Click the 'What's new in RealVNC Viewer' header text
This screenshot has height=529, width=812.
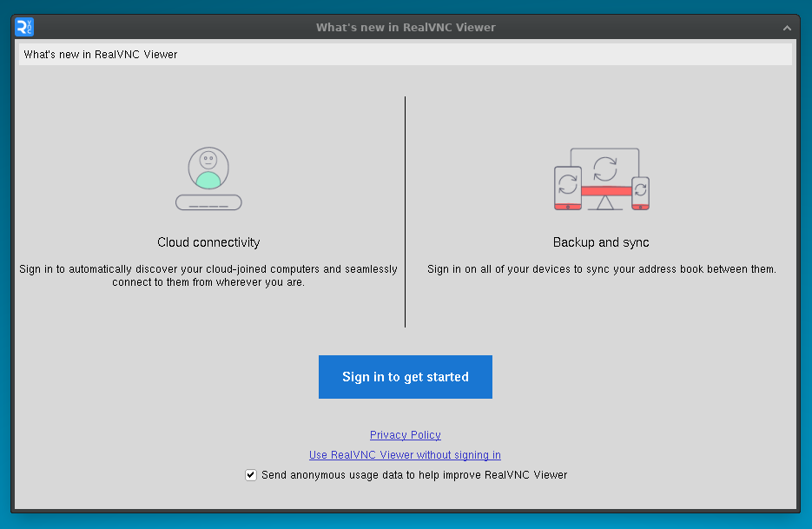(x=101, y=55)
